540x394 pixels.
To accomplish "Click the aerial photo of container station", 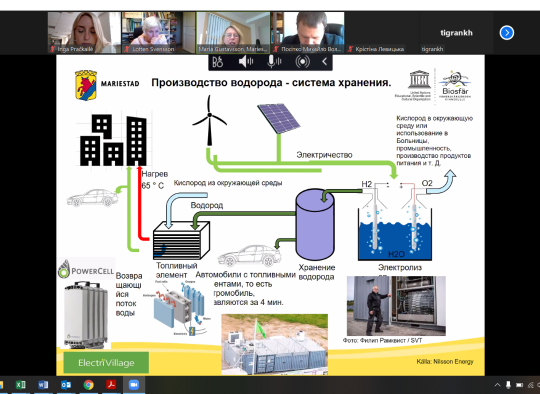I will click(x=274, y=344).
